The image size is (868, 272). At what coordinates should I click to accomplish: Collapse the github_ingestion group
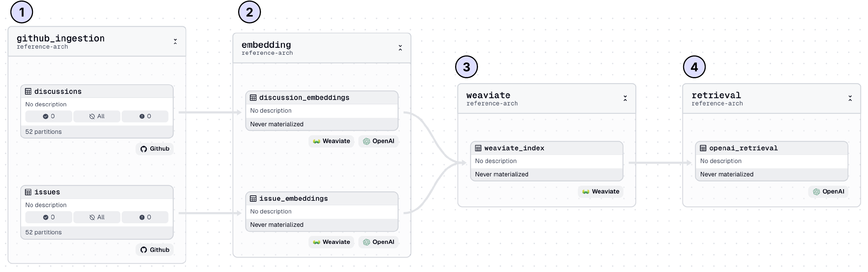[x=175, y=41]
